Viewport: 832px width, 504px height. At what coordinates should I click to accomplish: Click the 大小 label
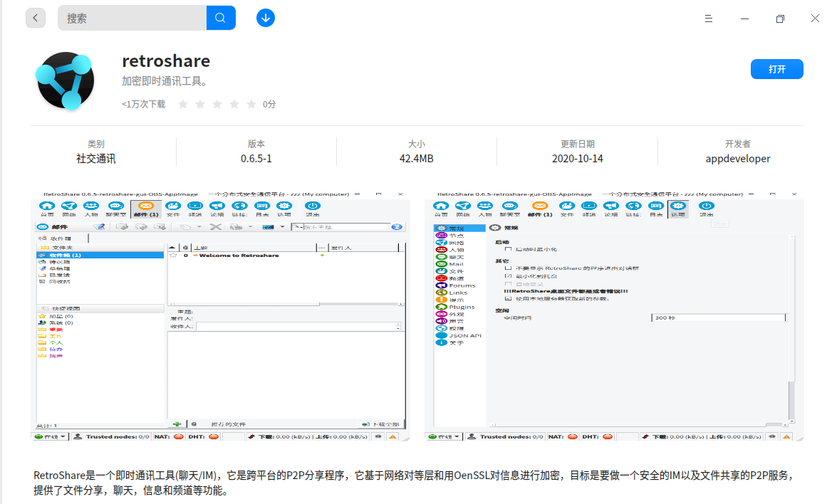tap(417, 144)
